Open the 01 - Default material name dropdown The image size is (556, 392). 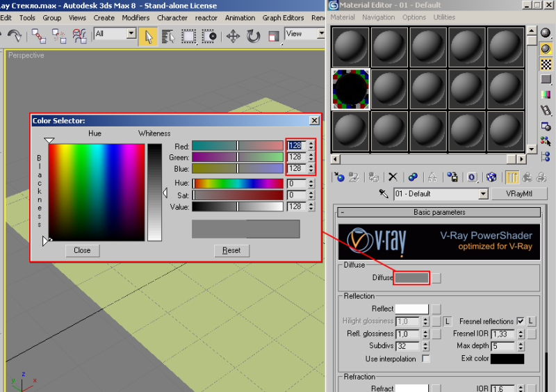(483, 194)
